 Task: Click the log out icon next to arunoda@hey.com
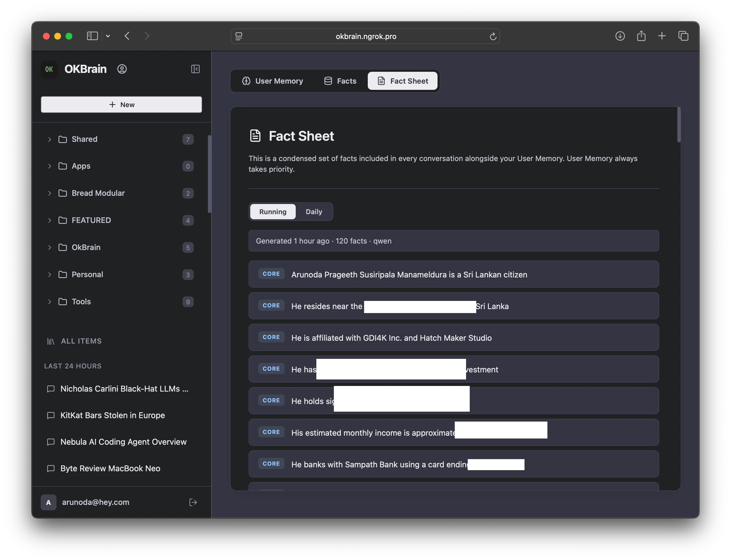coord(193,502)
